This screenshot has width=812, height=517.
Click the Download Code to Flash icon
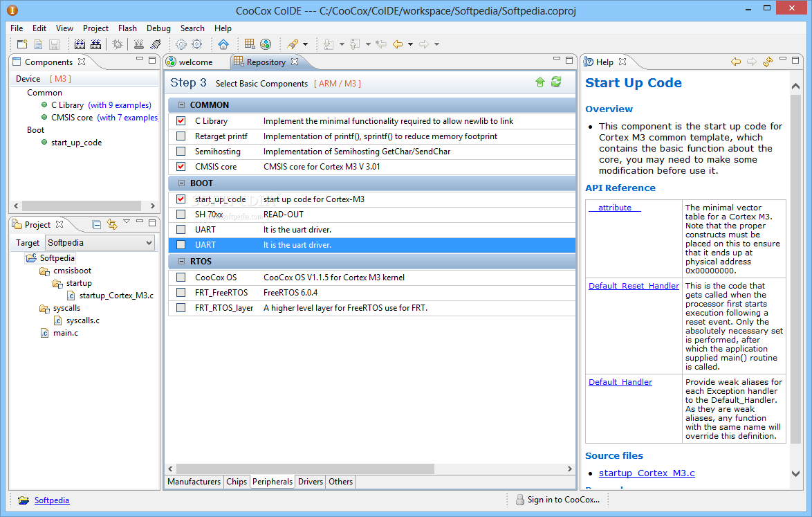tap(139, 44)
